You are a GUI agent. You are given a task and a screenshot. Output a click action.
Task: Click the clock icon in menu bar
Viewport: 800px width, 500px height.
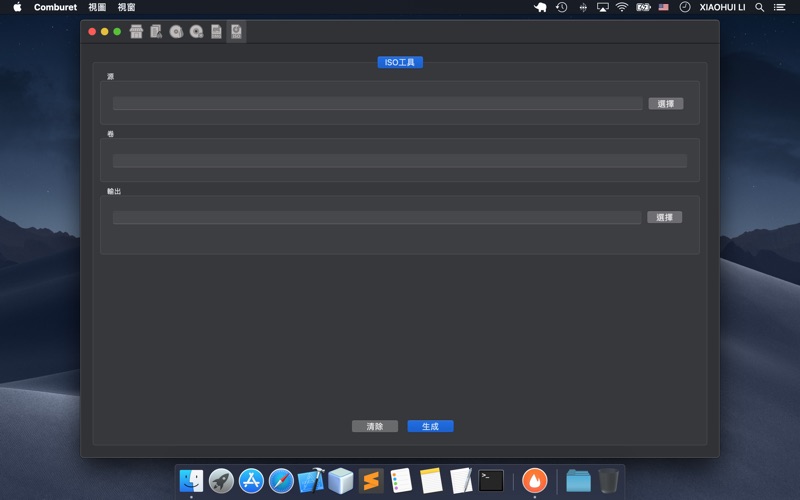[685, 7]
